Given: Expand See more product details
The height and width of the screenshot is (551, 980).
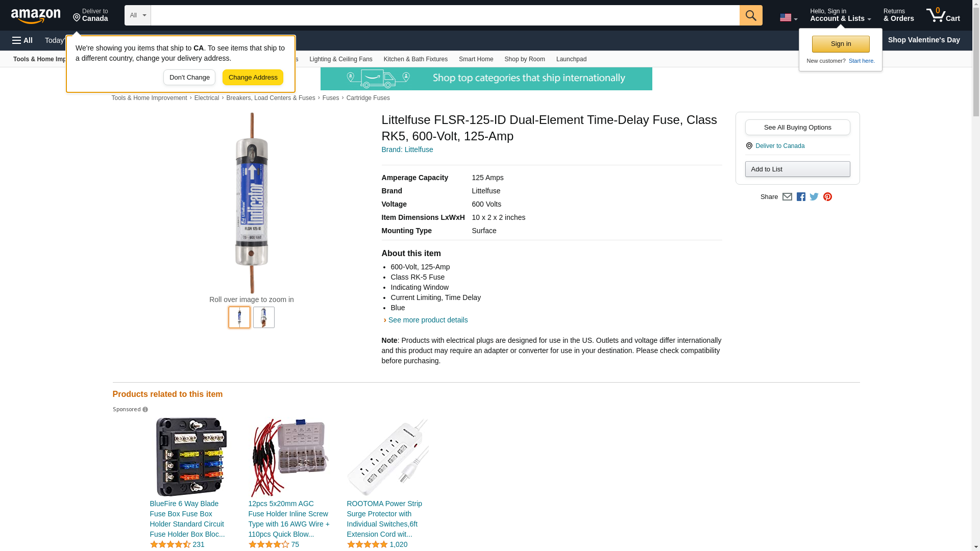Looking at the screenshot, I should (x=428, y=320).
